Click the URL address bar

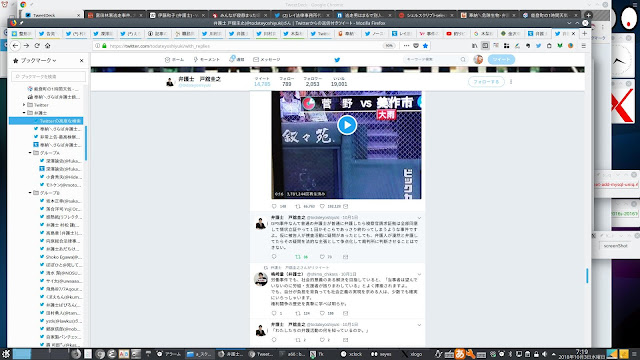pos(245,46)
